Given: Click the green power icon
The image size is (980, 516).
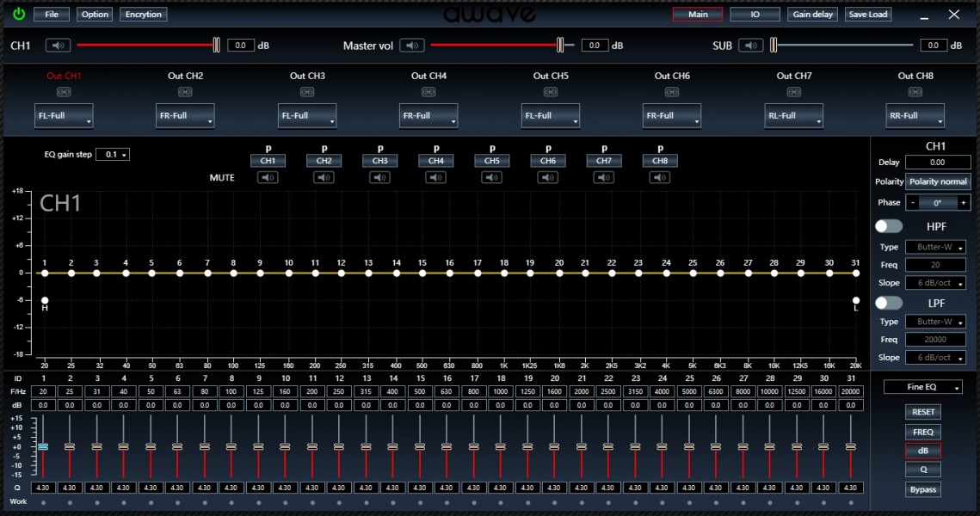Looking at the screenshot, I should [18, 15].
